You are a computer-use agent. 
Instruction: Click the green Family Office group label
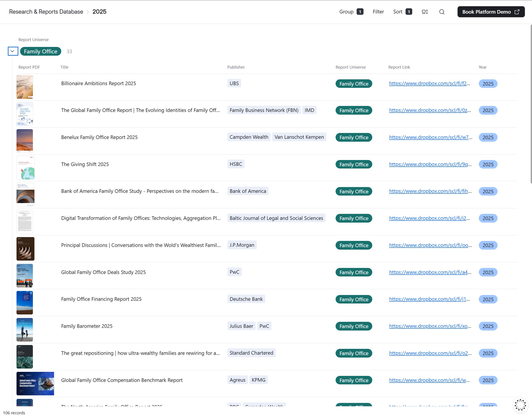tap(40, 51)
